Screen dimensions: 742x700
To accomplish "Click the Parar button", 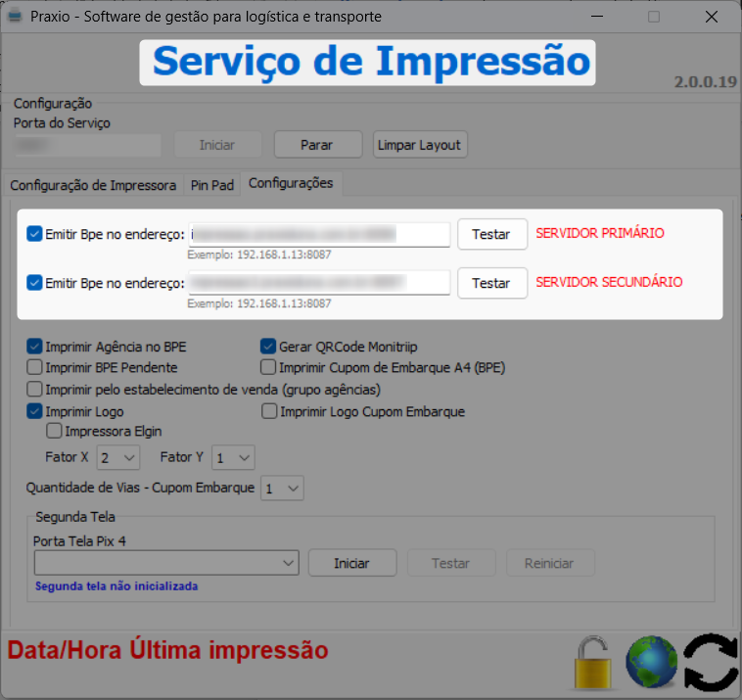I will (x=318, y=145).
